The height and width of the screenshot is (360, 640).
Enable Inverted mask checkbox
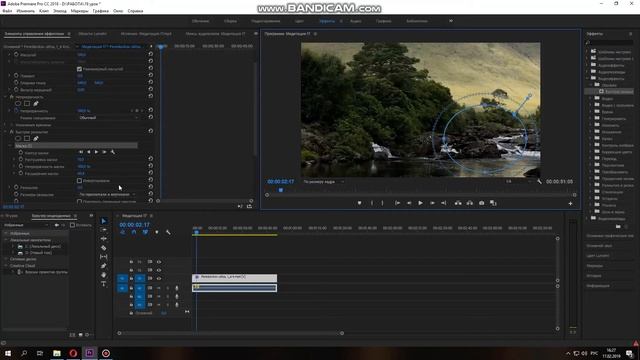tap(80, 180)
